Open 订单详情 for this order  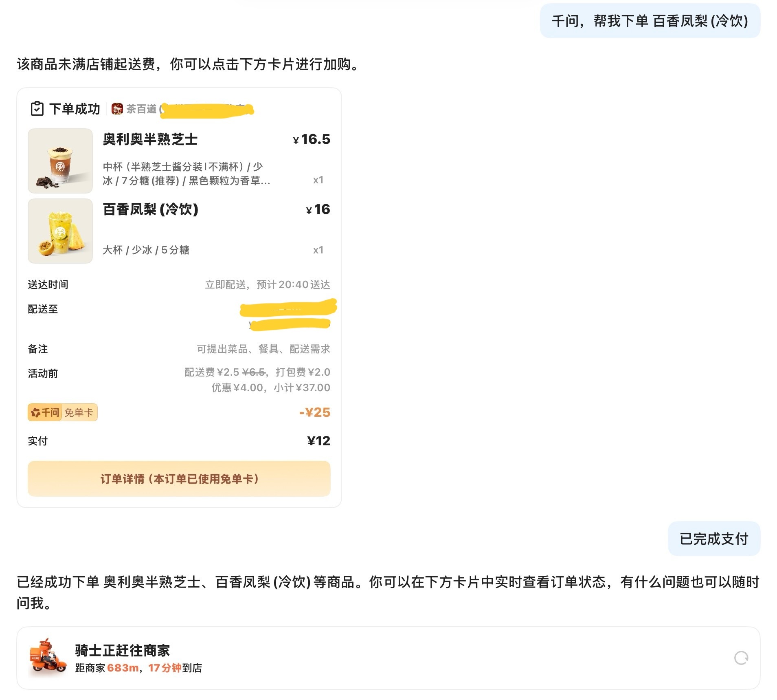179,479
